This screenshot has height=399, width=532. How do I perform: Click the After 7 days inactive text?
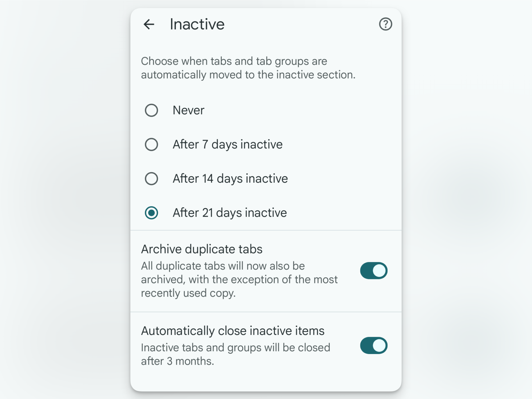click(x=227, y=144)
